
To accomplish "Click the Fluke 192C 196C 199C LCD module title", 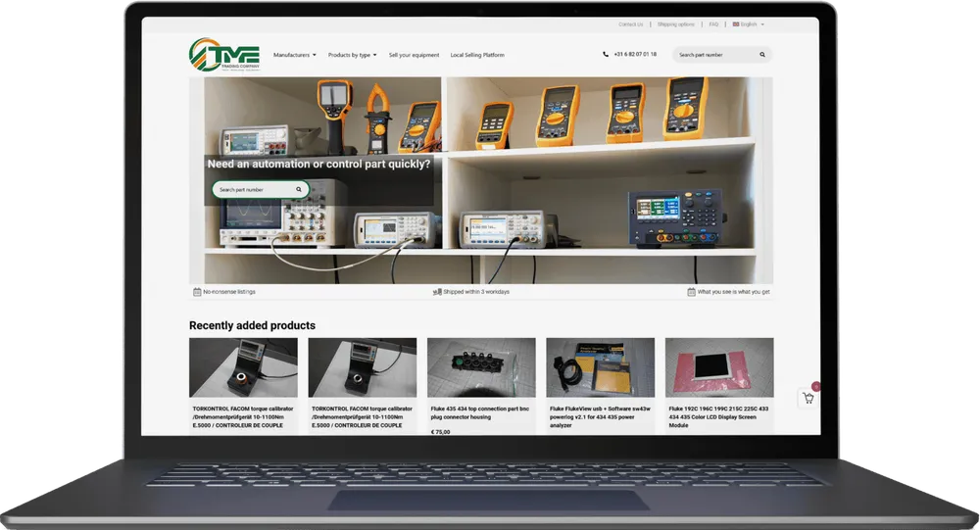I will pyautogui.click(x=718, y=417).
